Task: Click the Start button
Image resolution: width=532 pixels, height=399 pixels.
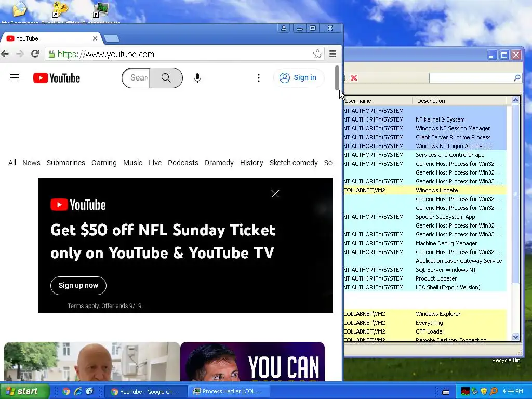Action: tap(24, 392)
